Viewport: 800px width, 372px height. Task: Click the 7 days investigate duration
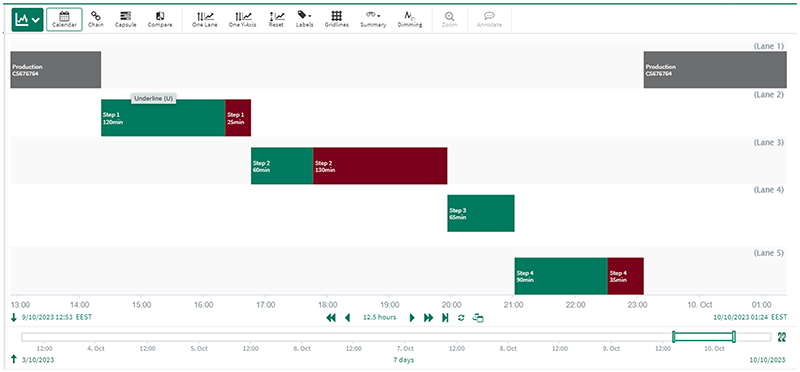(x=403, y=360)
